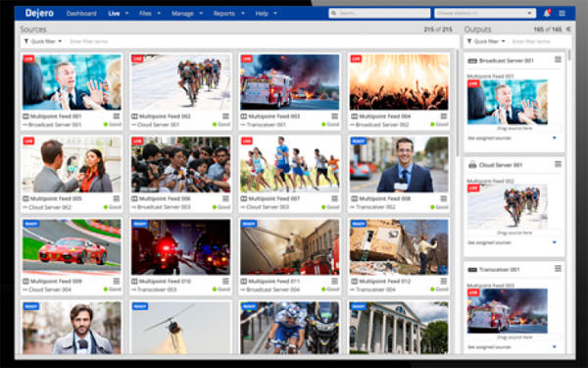Open the Files menu
Viewport: 588px width, 368px height.
[x=150, y=14]
